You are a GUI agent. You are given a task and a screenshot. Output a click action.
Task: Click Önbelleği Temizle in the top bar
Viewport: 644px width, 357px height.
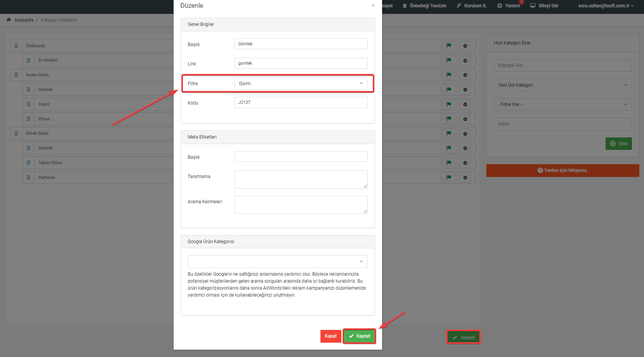click(x=424, y=6)
